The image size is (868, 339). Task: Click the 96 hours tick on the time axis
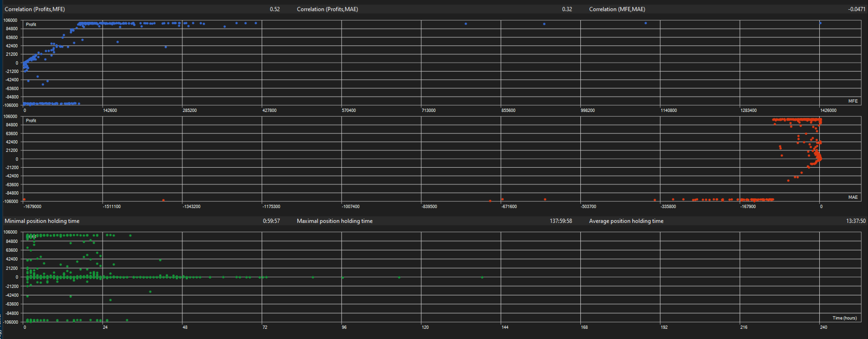pos(344,327)
